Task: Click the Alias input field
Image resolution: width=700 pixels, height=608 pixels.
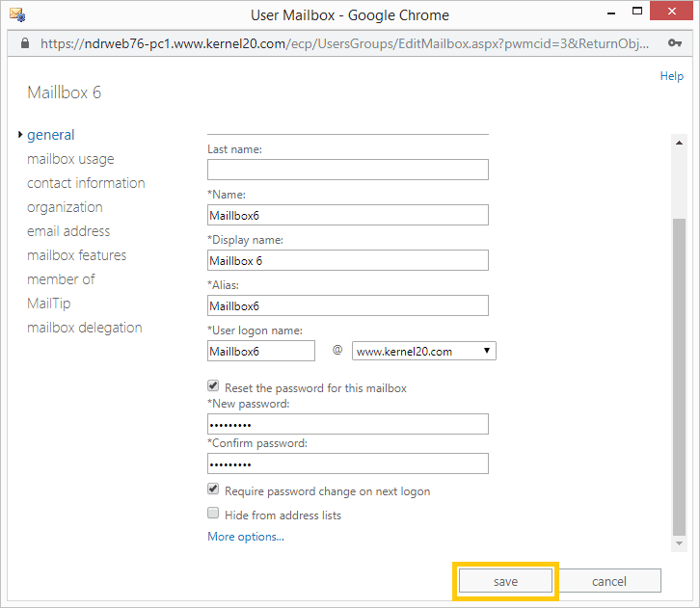Action: pos(348,305)
